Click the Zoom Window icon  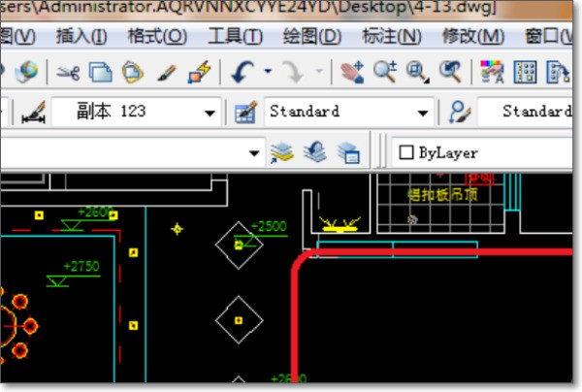[417, 72]
